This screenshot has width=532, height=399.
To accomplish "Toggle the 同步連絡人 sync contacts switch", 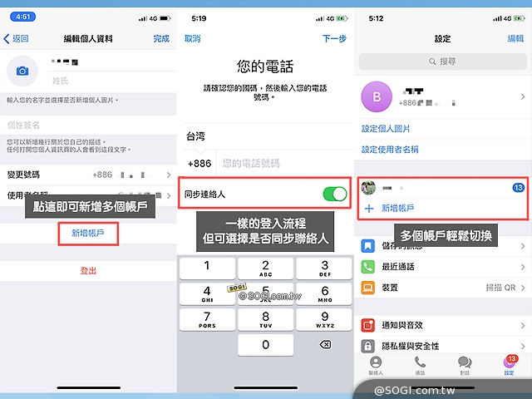I will pyautogui.click(x=334, y=194).
